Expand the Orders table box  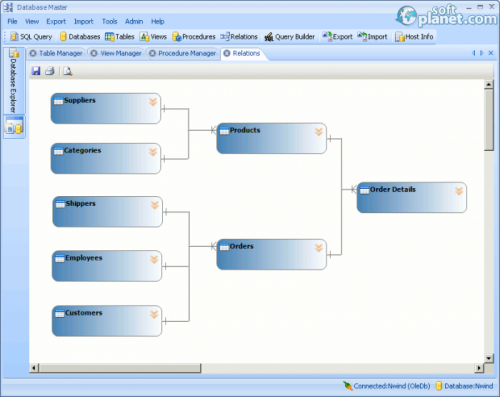tap(319, 248)
